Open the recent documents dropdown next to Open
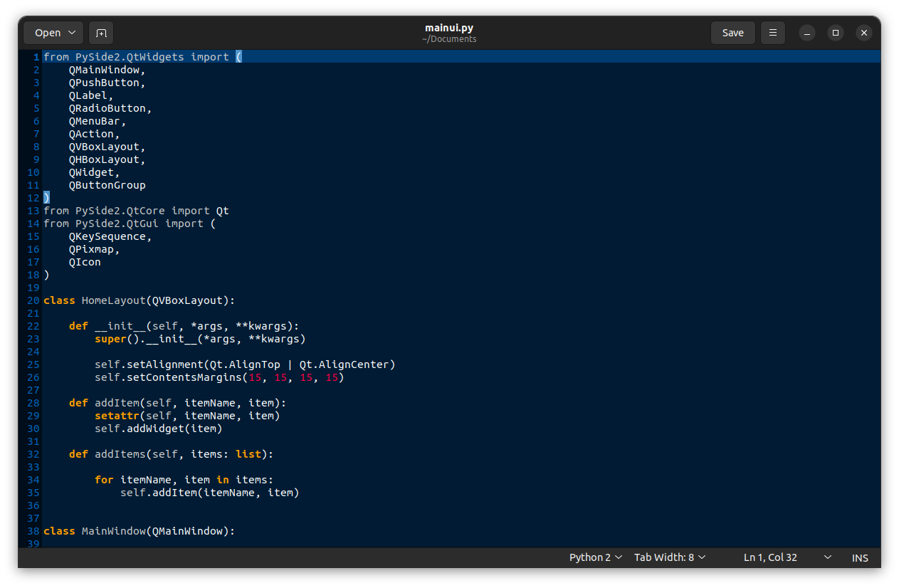This screenshot has width=899, height=588. 72,33
